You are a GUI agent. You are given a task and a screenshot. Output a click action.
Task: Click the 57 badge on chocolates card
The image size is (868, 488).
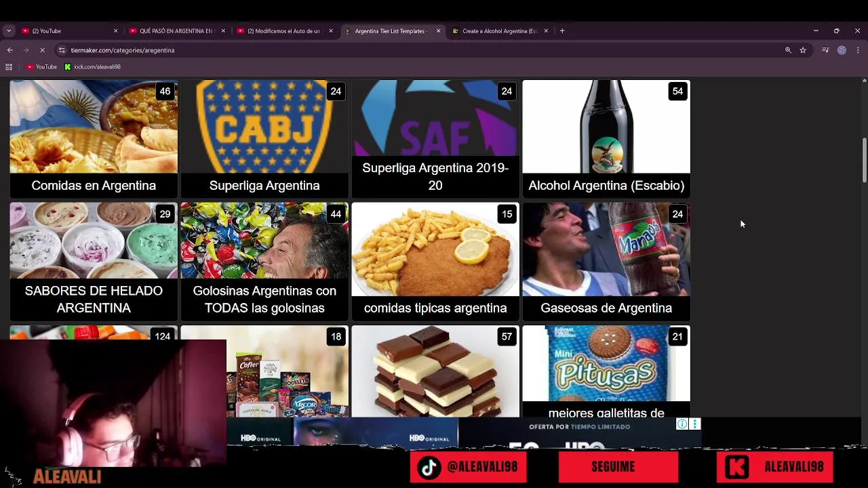pyautogui.click(x=507, y=337)
